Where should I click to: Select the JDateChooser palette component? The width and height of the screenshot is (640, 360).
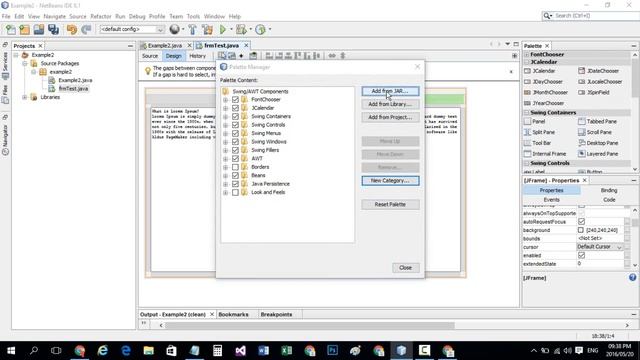click(x=598, y=71)
